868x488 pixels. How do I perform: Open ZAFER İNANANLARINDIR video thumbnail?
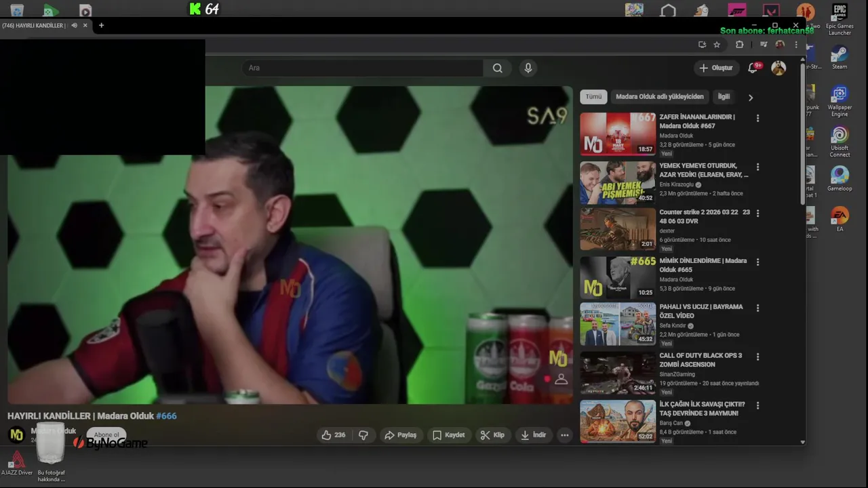click(618, 134)
